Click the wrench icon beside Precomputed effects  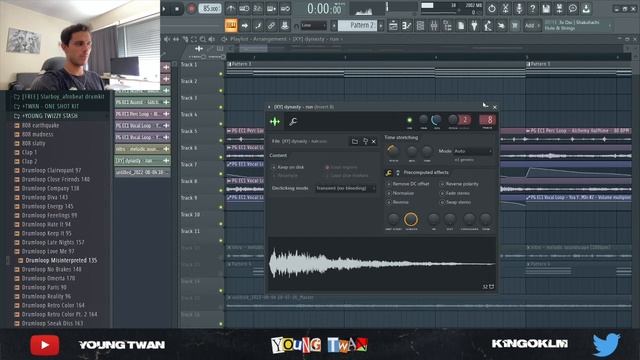pos(389,173)
